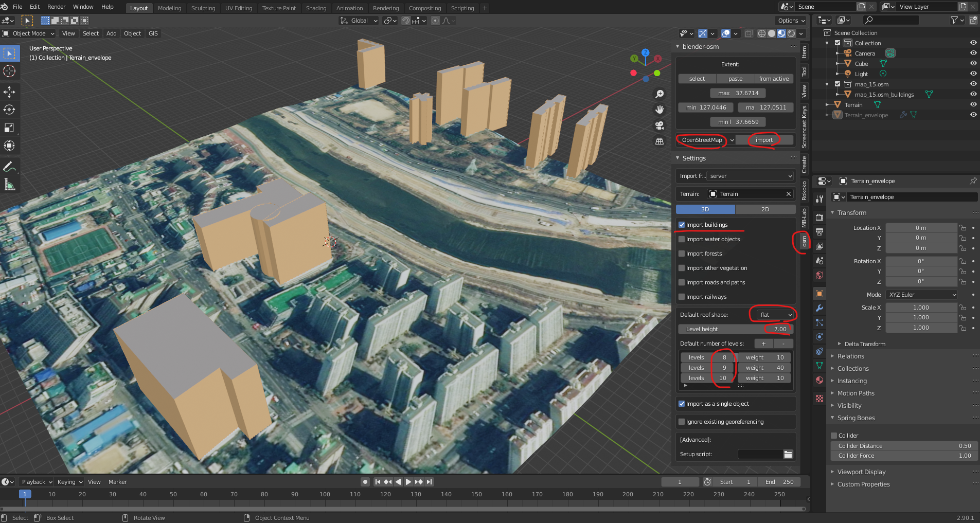
Task: Hide the Camera object via eye icon
Action: tap(973, 53)
